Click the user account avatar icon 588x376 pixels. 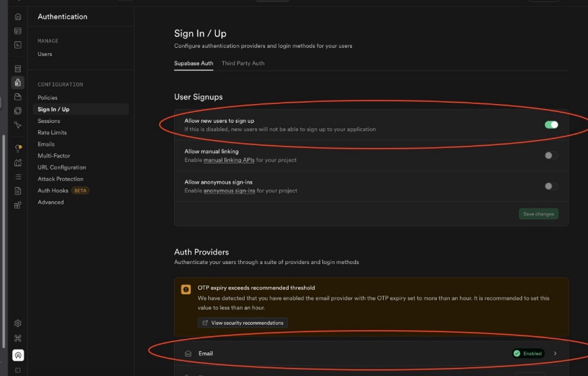tap(18, 355)
